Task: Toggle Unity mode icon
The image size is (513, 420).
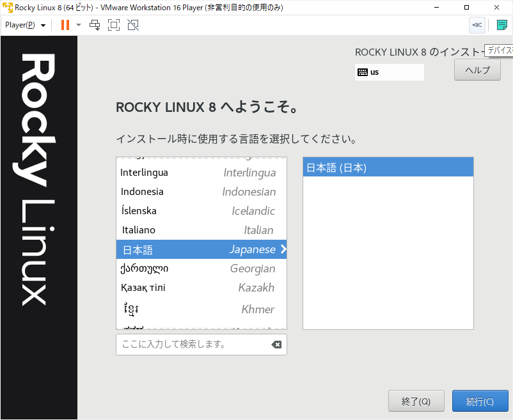Action: click(133, 25)
